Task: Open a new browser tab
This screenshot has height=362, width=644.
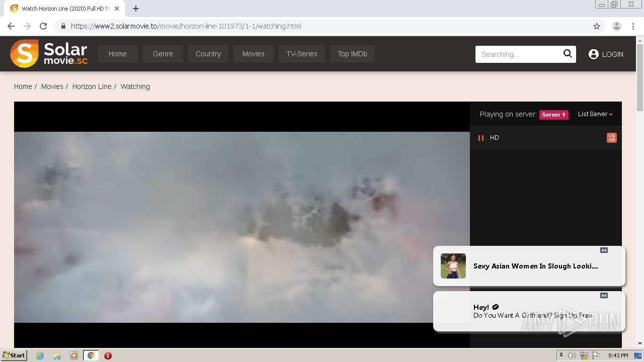Action: 136,9
